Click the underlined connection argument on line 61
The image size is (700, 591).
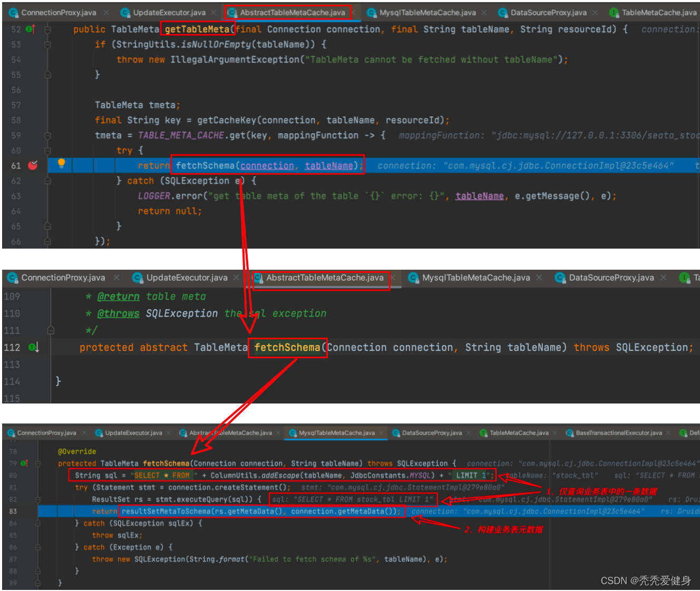click(267, 166)
